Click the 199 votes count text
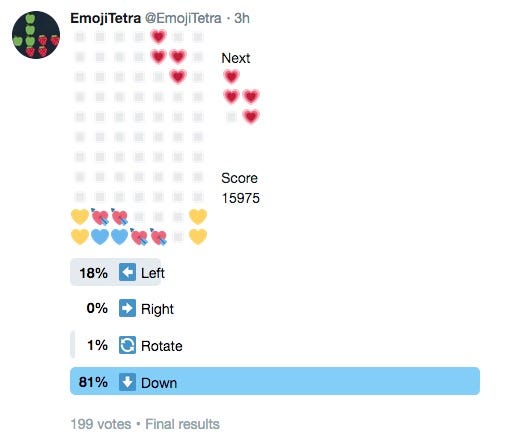The height and width of the screenshot is (443, 515). pos(101,424)
